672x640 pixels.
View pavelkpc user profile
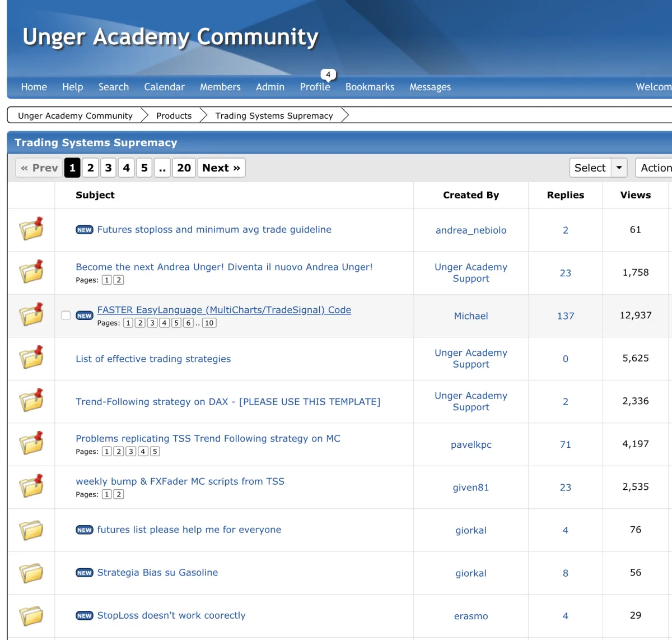coord(471,444)
